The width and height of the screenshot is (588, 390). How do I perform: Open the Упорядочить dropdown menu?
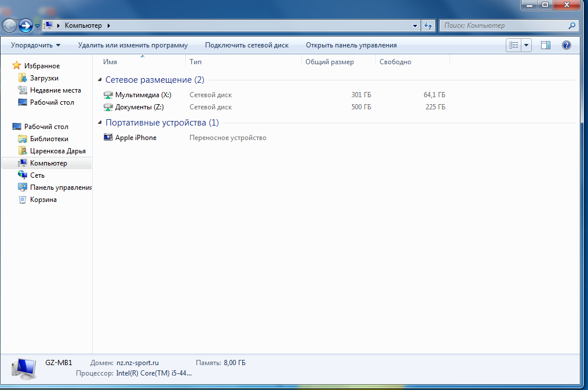(x=35, y=45)
